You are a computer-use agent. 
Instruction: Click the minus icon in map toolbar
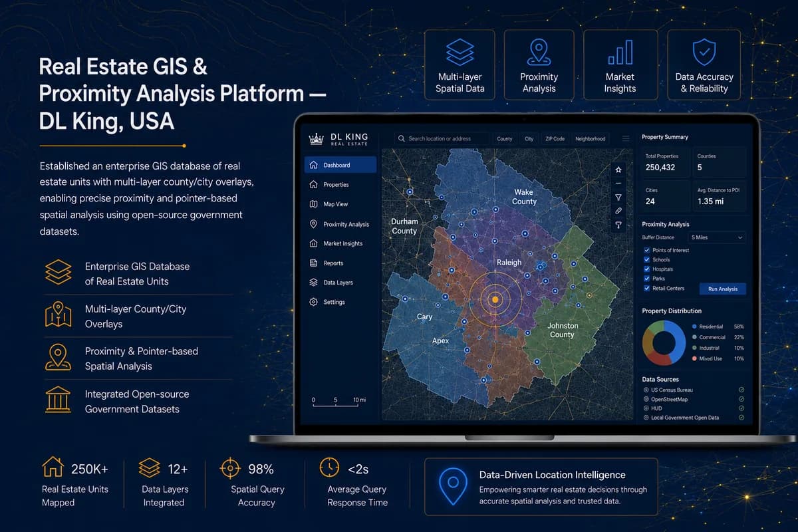618,183
